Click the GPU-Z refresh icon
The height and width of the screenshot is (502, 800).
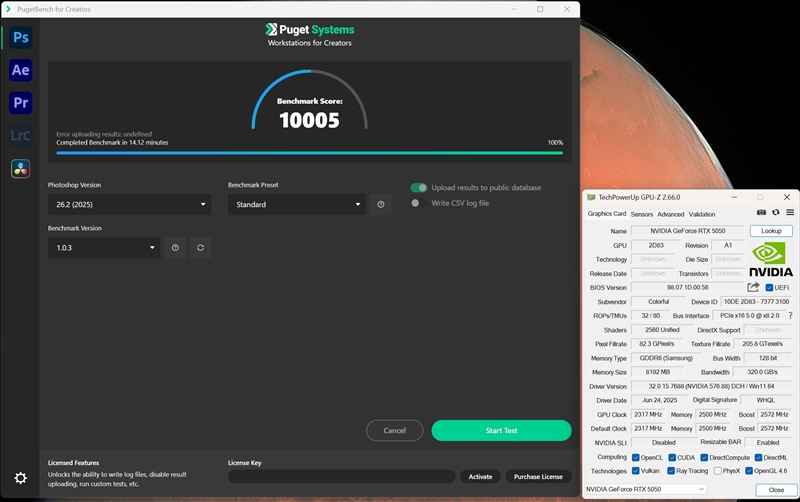(x=776, y=213)
